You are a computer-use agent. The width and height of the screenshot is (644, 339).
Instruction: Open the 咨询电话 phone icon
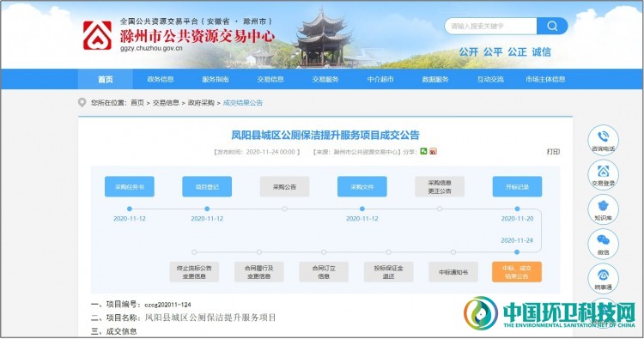click(603, 141)
